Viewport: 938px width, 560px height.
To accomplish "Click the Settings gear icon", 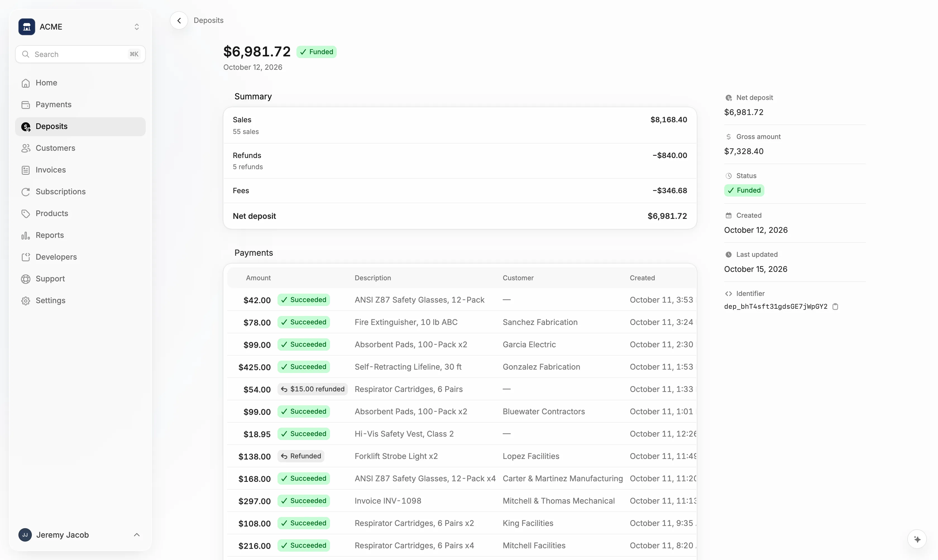I will point(26,301).
